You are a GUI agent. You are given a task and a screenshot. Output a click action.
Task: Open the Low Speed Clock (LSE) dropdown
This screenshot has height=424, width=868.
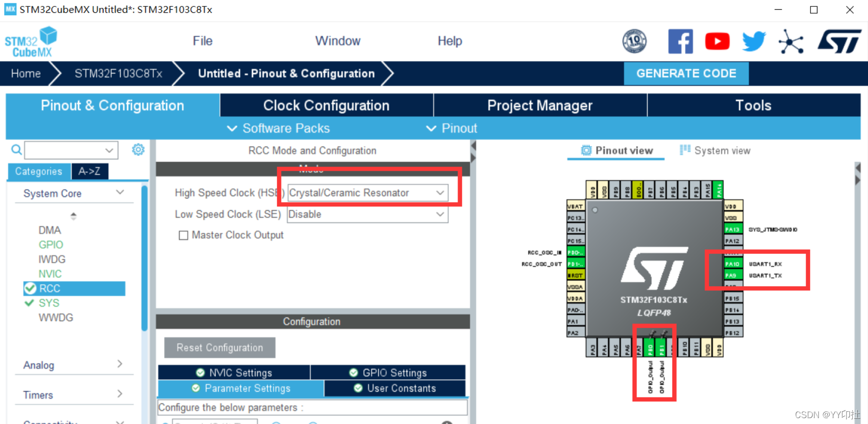367,214
